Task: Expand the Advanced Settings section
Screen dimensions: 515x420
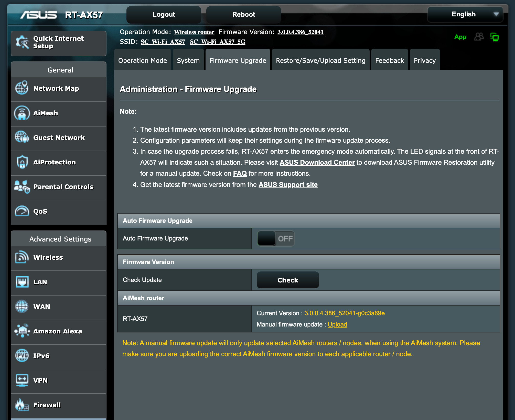Action: coord(60,239)
